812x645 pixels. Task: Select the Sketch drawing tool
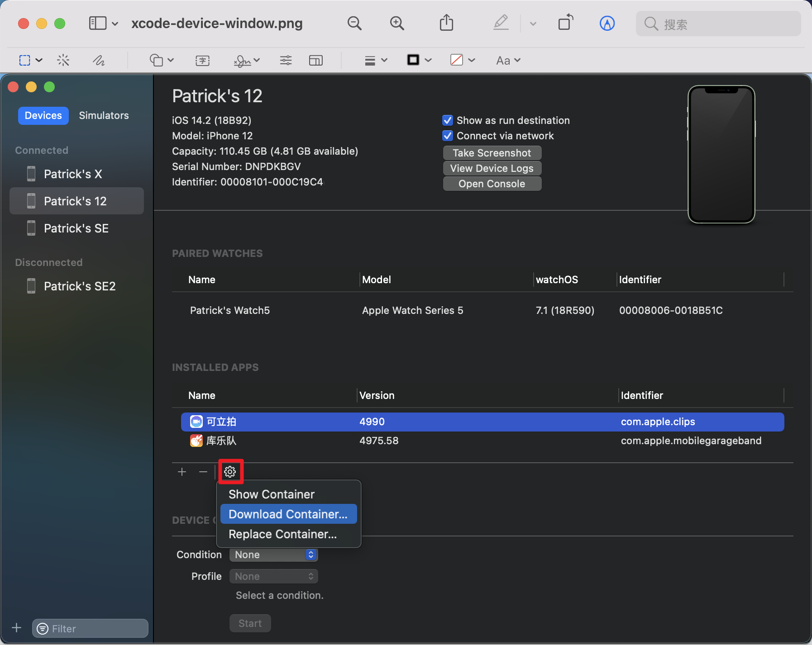[x=99, y=60]
